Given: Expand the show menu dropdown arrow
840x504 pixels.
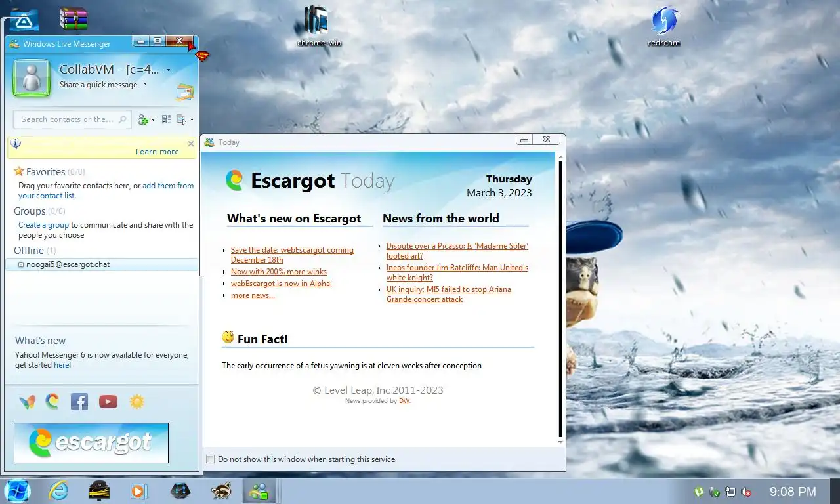Looking at the screenshot, I should pyautogui.click(x=191, y=120).
